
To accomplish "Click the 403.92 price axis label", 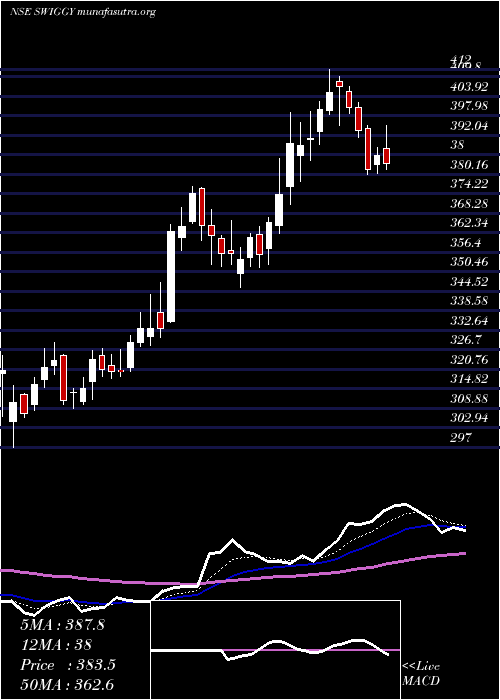I will point(469,87).
